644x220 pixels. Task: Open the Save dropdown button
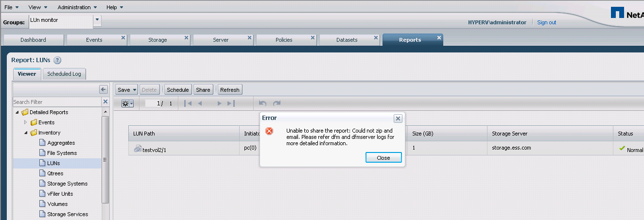[127, 89]
